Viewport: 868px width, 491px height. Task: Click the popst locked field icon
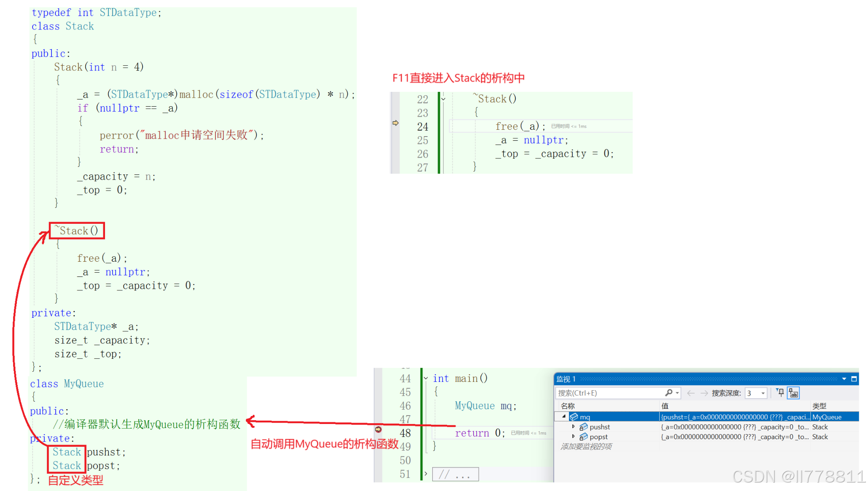click(x=583, y=437)
